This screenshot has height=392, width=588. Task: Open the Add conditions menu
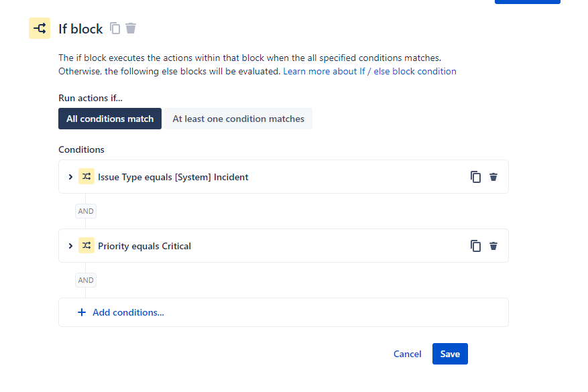(x=128, y=312)
